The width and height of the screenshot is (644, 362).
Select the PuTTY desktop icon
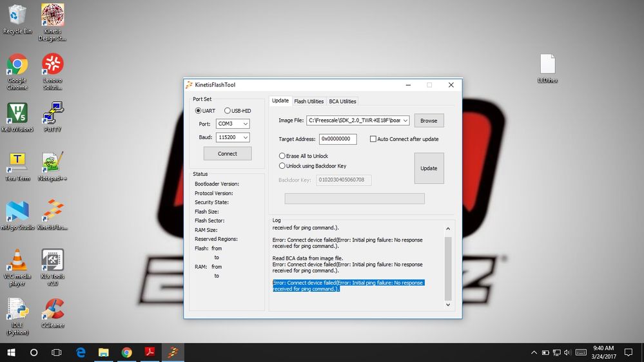pos(53,117)
